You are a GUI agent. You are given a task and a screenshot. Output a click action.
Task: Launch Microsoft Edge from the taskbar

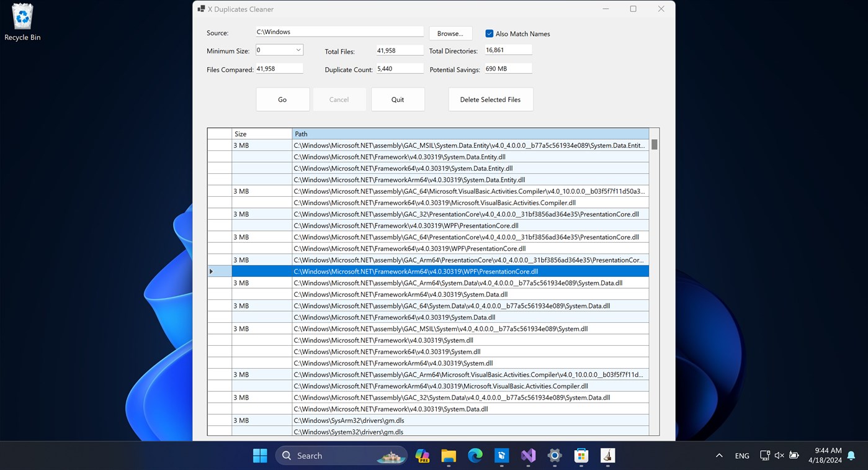click(475, 455)
